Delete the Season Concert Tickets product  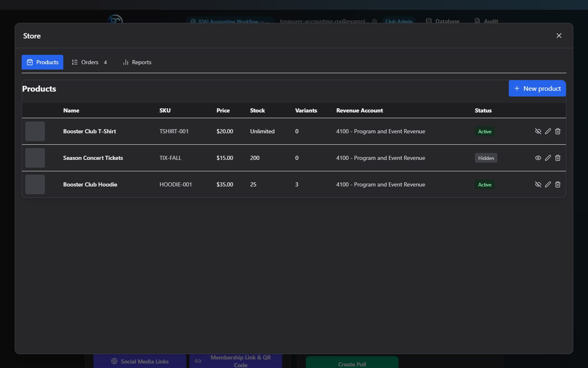tap(558, 158)
